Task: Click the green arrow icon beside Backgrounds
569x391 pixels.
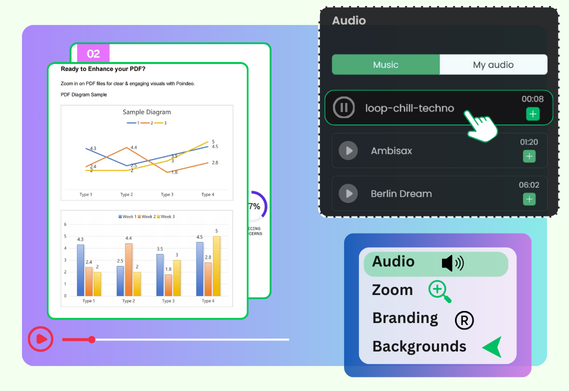Action: 493,347
